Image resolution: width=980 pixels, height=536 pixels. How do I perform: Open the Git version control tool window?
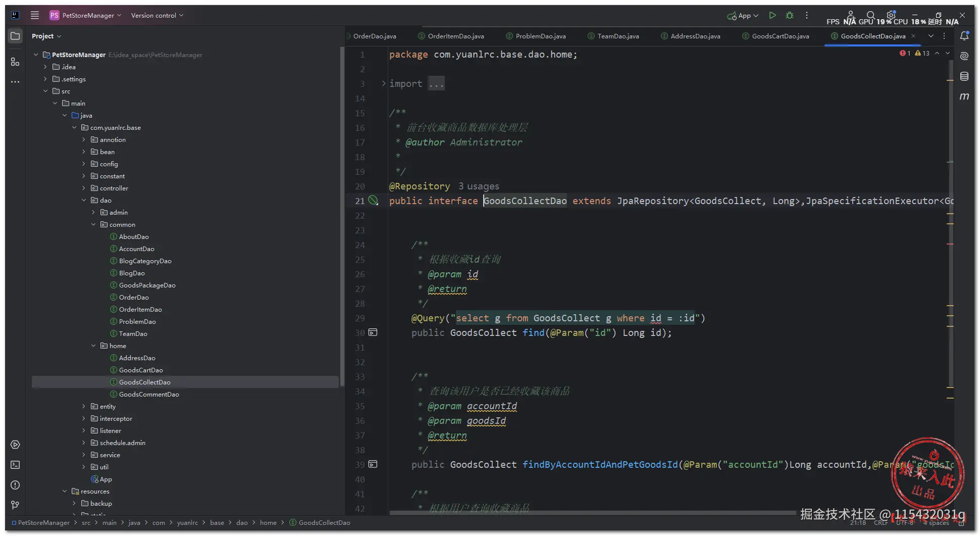15,505
